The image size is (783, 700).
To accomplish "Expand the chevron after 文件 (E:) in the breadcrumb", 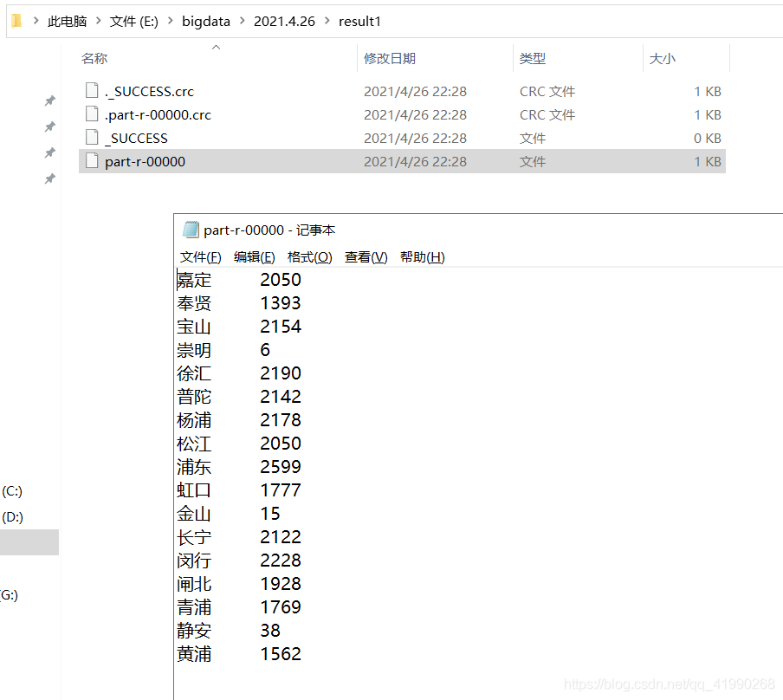I will 171,21.
